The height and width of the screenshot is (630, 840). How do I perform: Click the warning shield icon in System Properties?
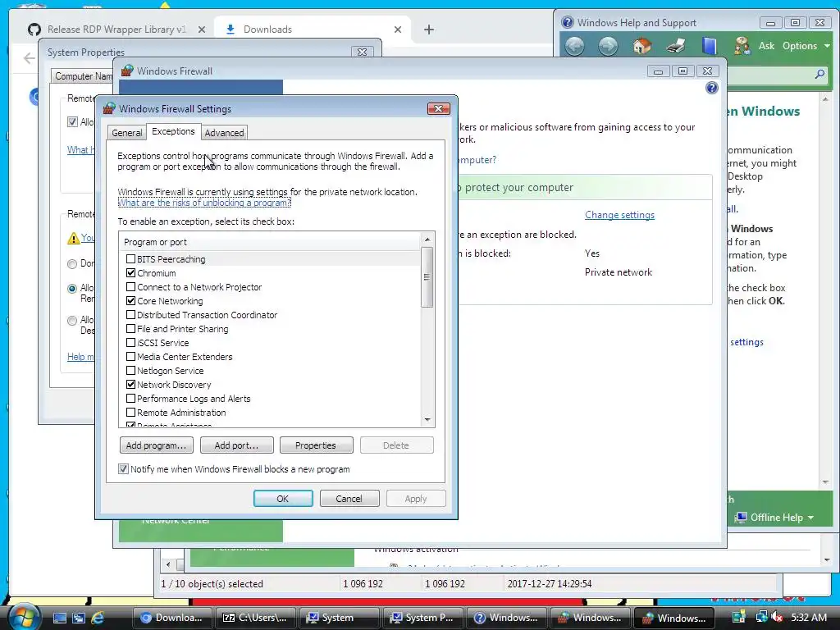coord(73,238)
